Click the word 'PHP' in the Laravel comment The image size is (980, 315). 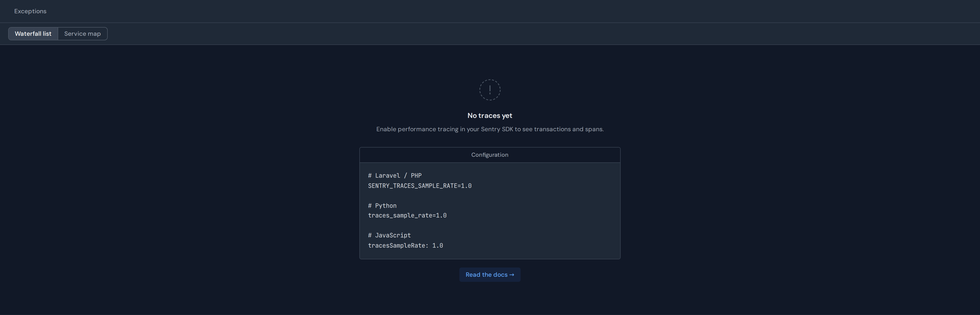click(416, 176)
